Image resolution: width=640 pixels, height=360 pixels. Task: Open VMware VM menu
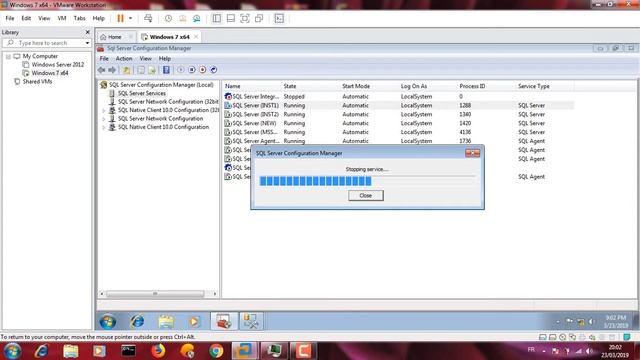point(62,18)
